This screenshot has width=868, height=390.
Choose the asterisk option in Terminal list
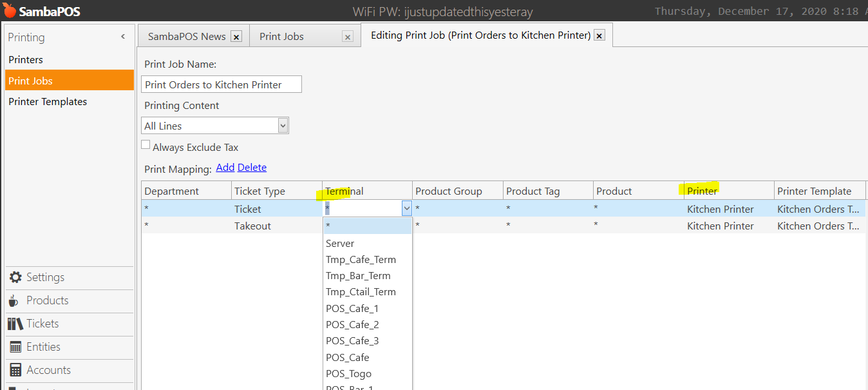pyautogui.click(x=367, y=226)
